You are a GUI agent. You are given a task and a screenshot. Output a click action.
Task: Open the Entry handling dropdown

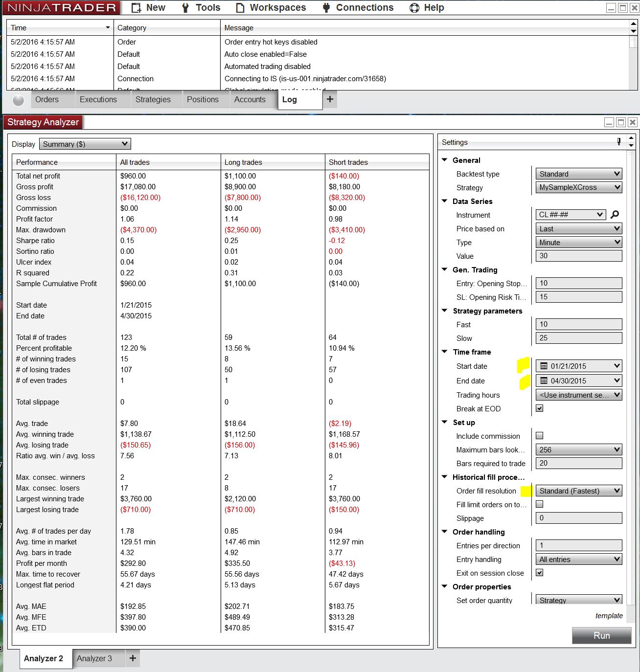click(579, 559)
